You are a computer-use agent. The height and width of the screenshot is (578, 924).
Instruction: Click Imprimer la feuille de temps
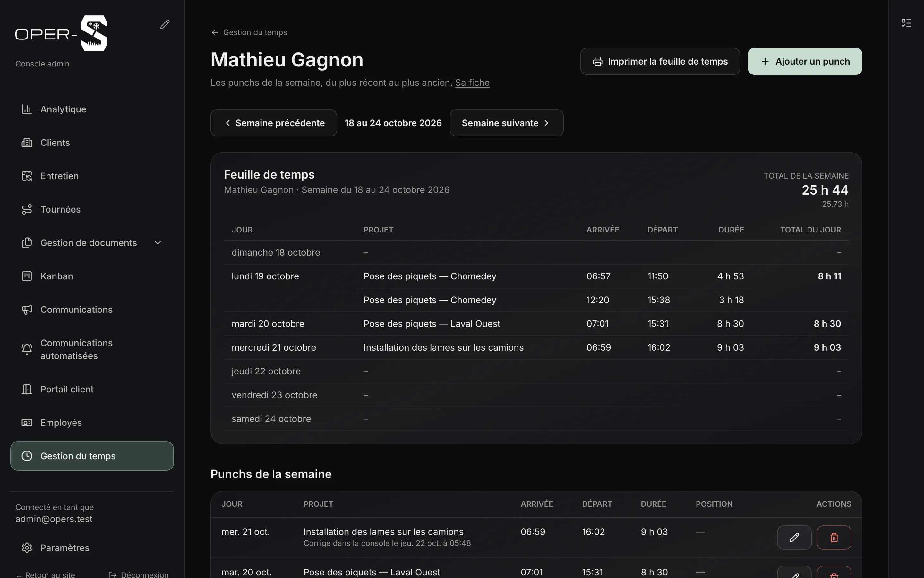point(660,61)
